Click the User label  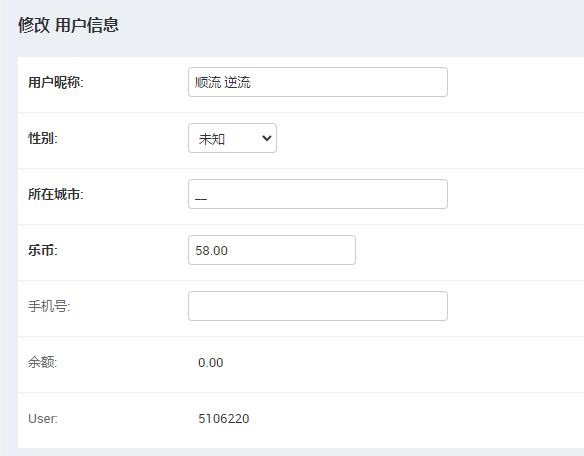click(43, 418)
